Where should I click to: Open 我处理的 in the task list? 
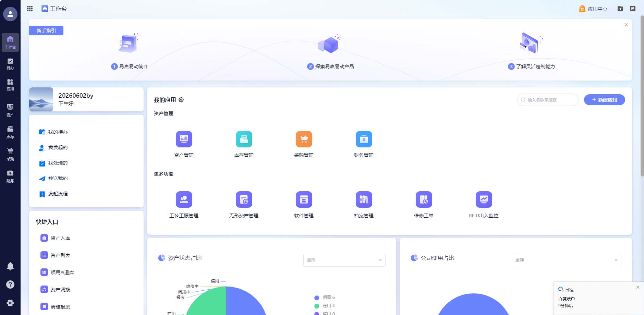pyautogui.click(x=53, y=163)
